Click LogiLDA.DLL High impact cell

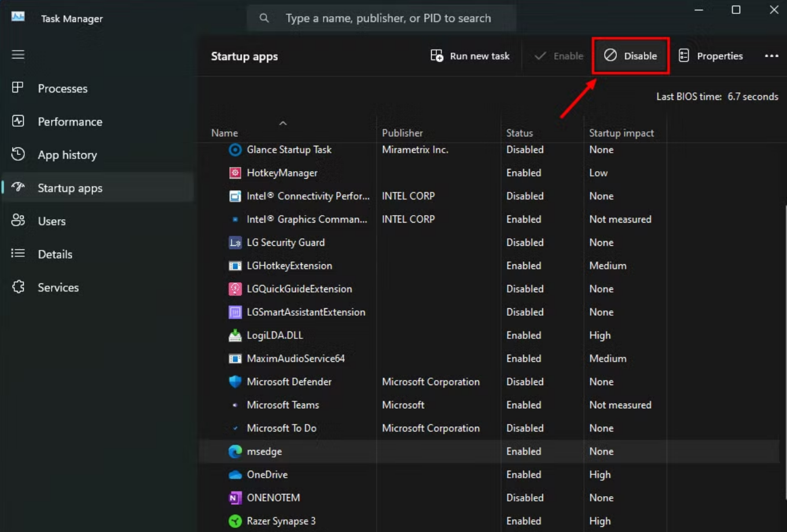(600, 335)
